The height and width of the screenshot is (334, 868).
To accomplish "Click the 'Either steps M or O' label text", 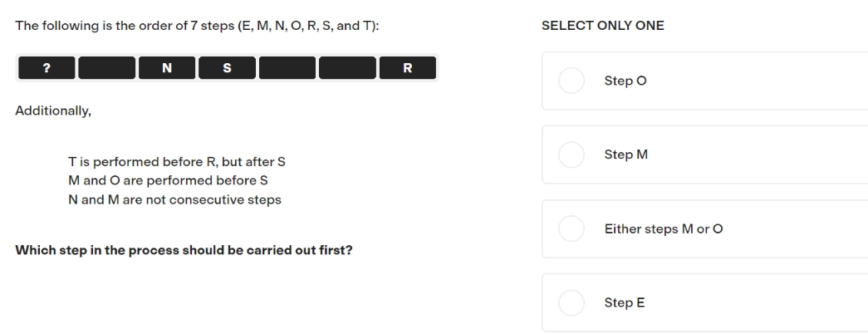I will pyautogui.click(x=664, y=228).
